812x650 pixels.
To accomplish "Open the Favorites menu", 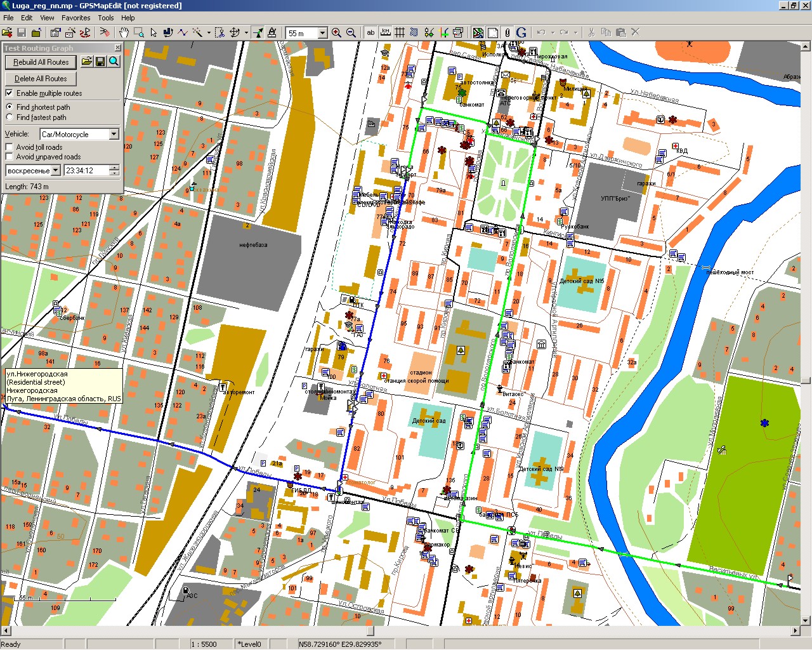I will click(x=75, y=18).
